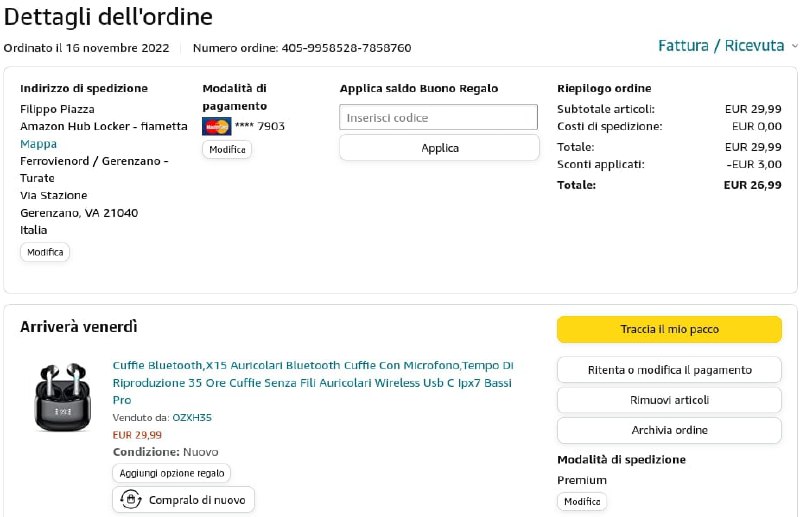
Task: Click the Rimuovi articoli button
Action: [669, 400]
